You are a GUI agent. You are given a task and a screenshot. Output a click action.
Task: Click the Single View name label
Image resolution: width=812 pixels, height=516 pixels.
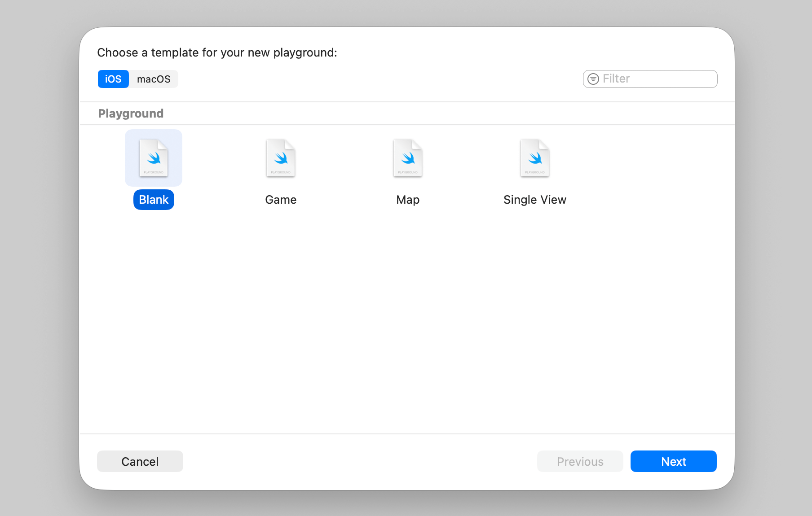pos(535,200)
